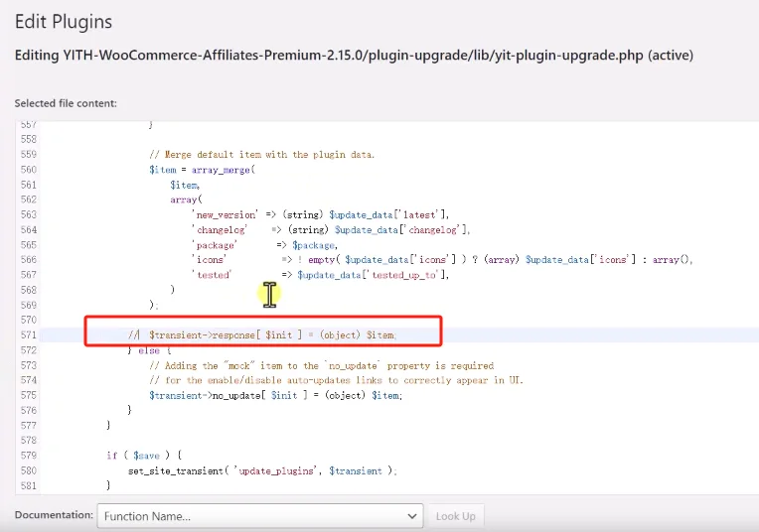Viewport: 759px width, 532px height.
Task: Click the 'if ( $save ) {' line
Action: point(144,456)
